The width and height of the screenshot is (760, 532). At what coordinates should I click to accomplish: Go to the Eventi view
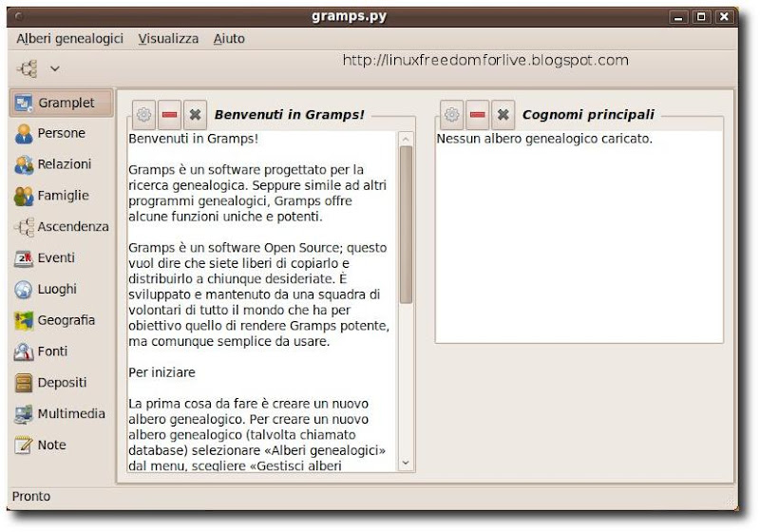[61, 257]
